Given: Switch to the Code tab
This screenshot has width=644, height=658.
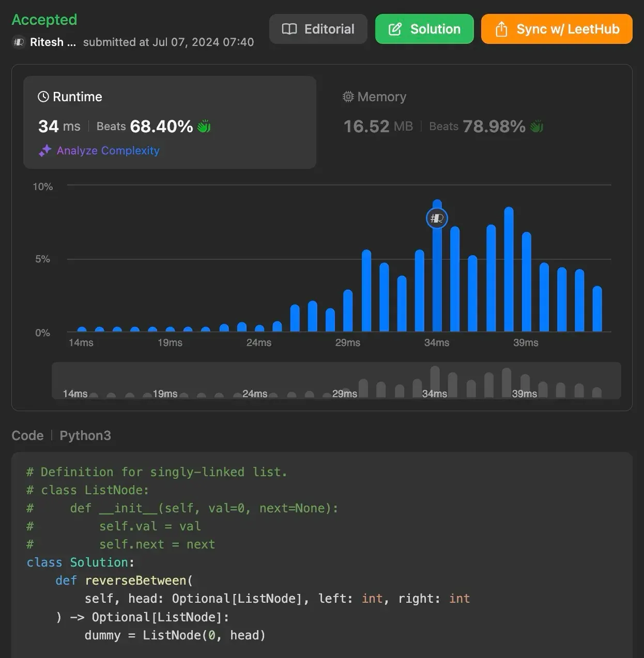Looking at the screenshot, I should pos(27,435).
